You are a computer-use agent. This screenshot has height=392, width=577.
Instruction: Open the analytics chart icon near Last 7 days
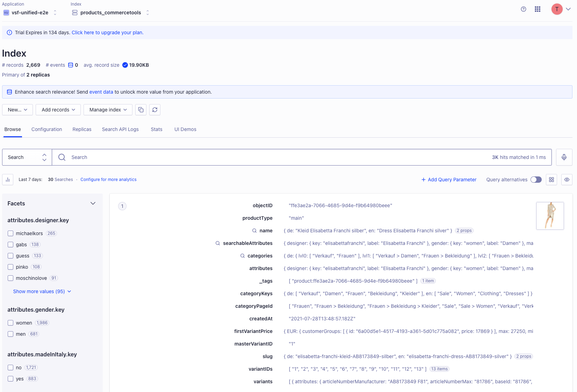click(7, 180)
